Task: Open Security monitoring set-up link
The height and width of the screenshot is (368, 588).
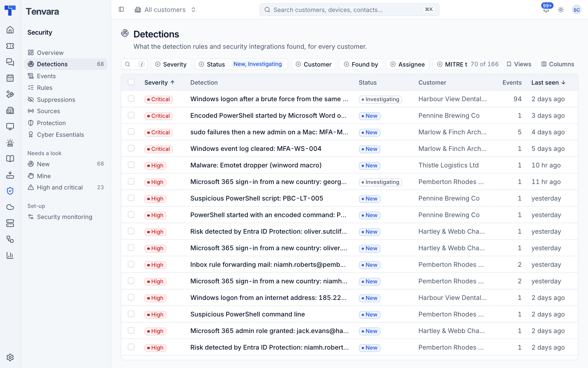Action: coord(66,217)
